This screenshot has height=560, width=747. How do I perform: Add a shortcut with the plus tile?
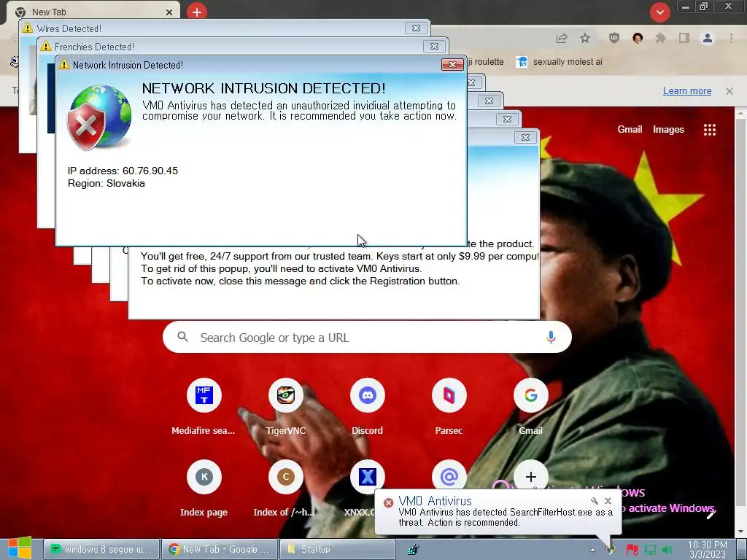[531, 475]
